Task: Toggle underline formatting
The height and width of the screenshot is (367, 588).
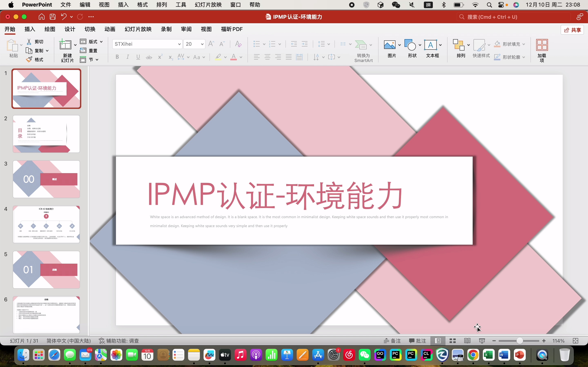Action: (138, 57)
